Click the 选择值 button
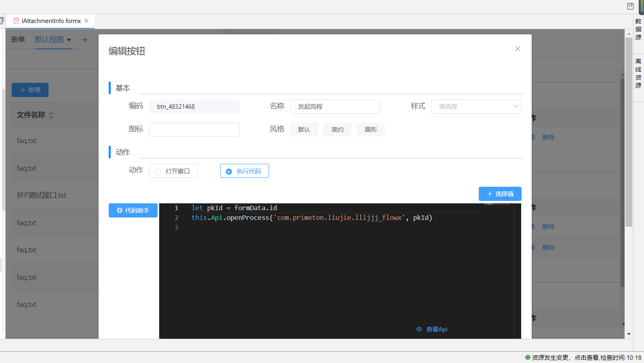 500,194
